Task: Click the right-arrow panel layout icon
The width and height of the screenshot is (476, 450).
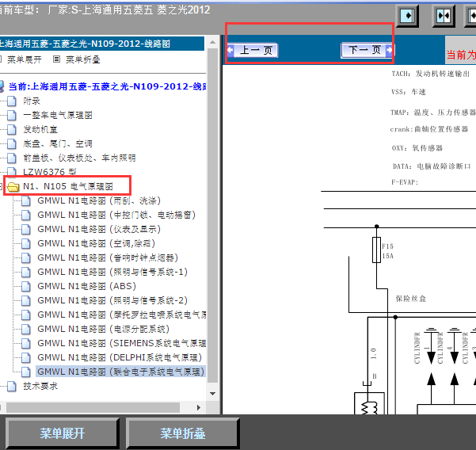Action: click(x=407, y=16)
